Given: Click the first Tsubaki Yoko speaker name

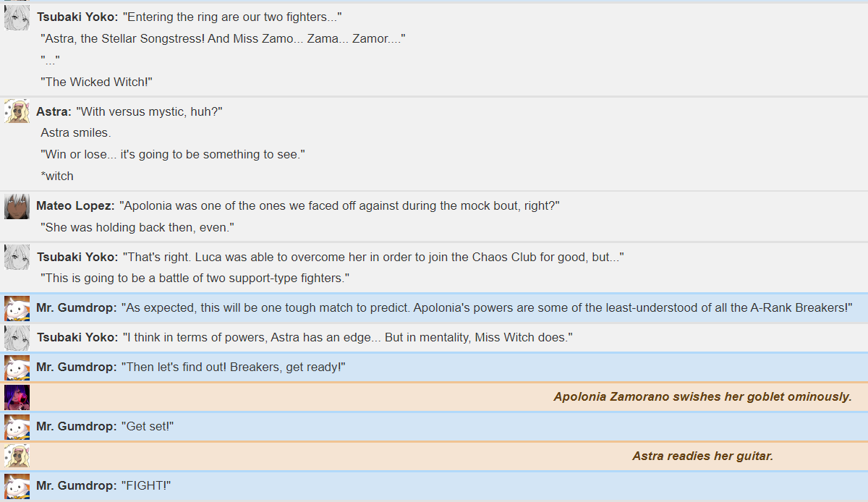Looking at the screenshot, I should [77, 17].
